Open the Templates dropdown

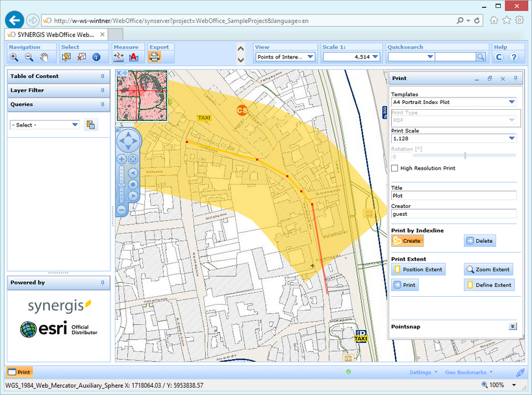tap(511, 102)
